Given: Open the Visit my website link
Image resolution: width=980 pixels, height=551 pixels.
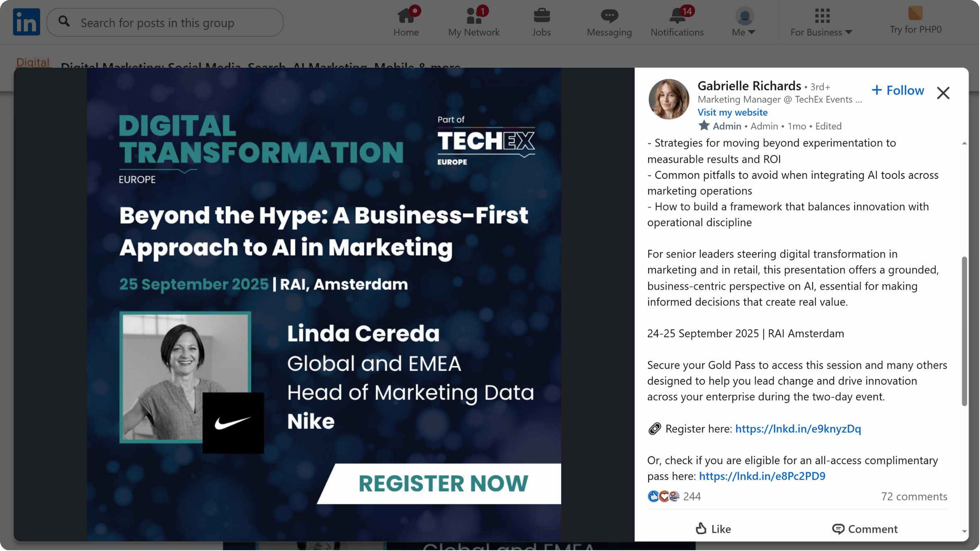Looking at the screenshot, I should [x=733, y=112].
